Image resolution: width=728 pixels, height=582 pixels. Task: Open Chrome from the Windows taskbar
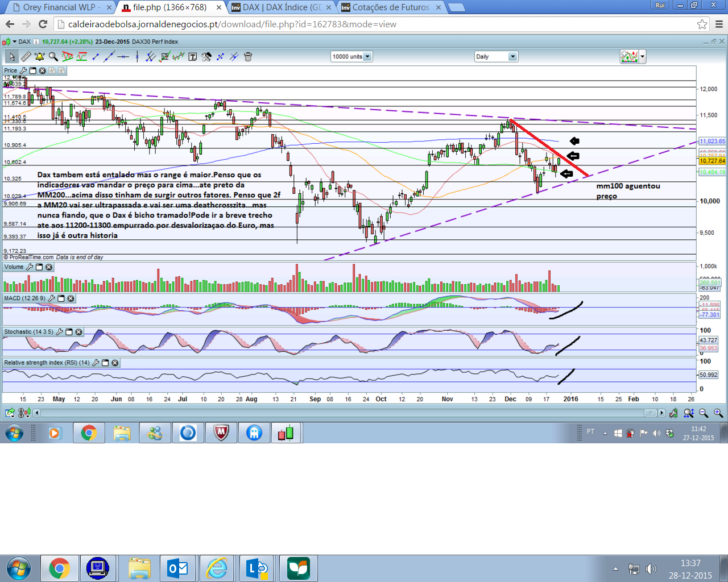click(x=59, y=568)
